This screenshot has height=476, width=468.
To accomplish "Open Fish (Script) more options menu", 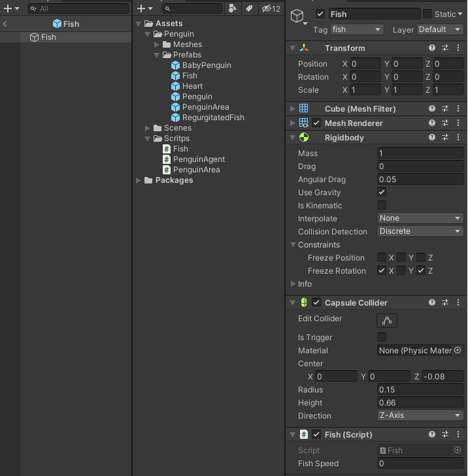I will tap(458, 434).
